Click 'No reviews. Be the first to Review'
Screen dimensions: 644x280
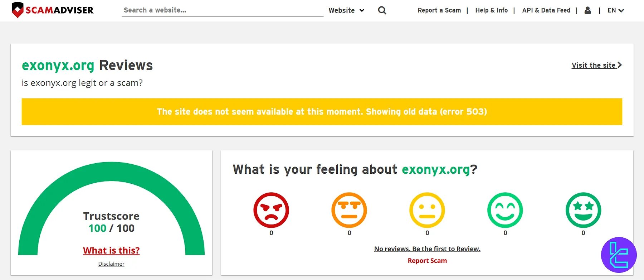tap(427, 249)
